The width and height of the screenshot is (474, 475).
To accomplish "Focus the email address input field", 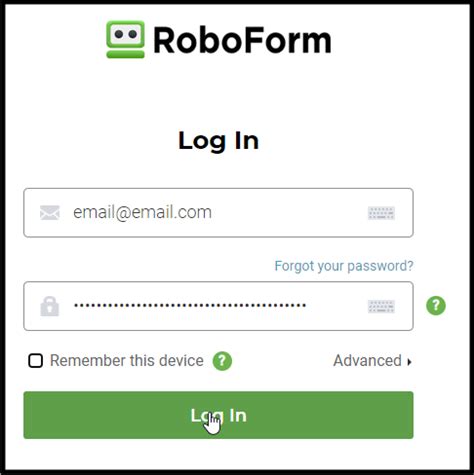I will 218,213.
